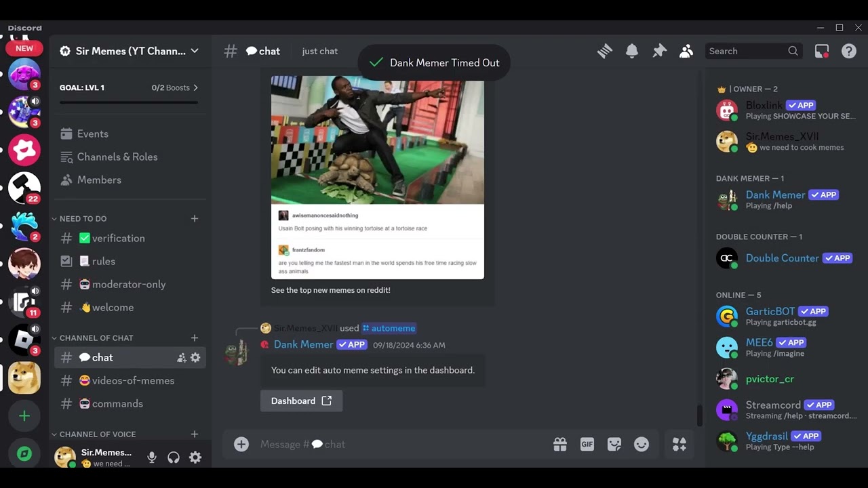868x488 pixels.
Task: Click the automeme command link
Action: tap(389, 328)
